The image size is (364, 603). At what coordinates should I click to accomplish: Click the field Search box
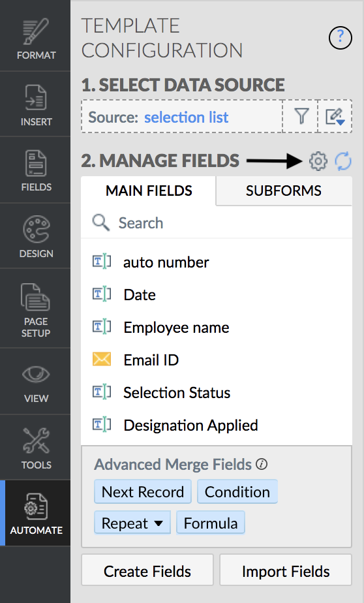[x=217, y=223]
